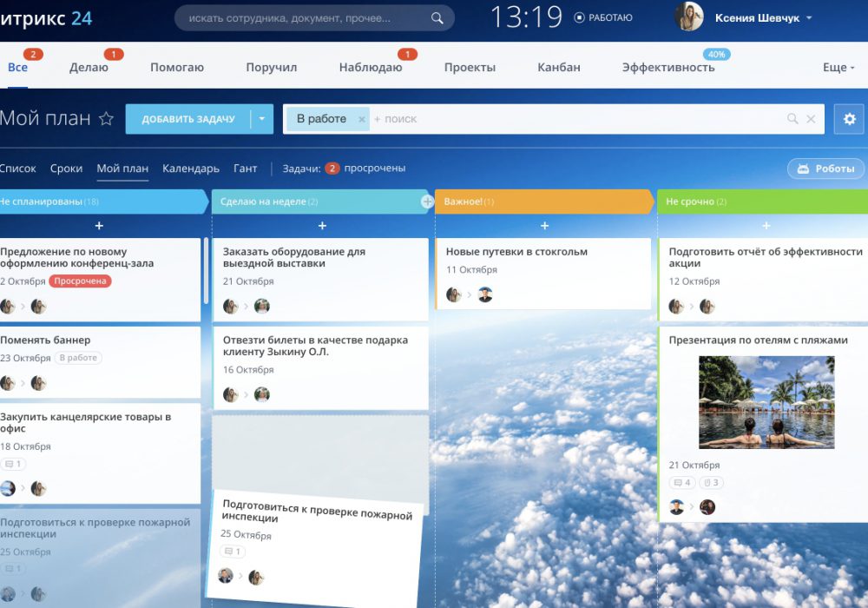Expand the Еще menu
The image size is (868, 608).
(838, 68)
